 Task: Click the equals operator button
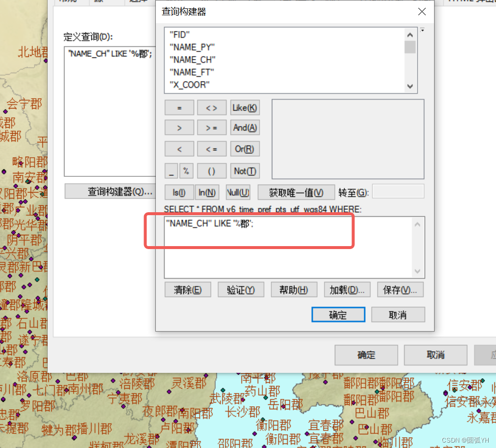(179, 108)
